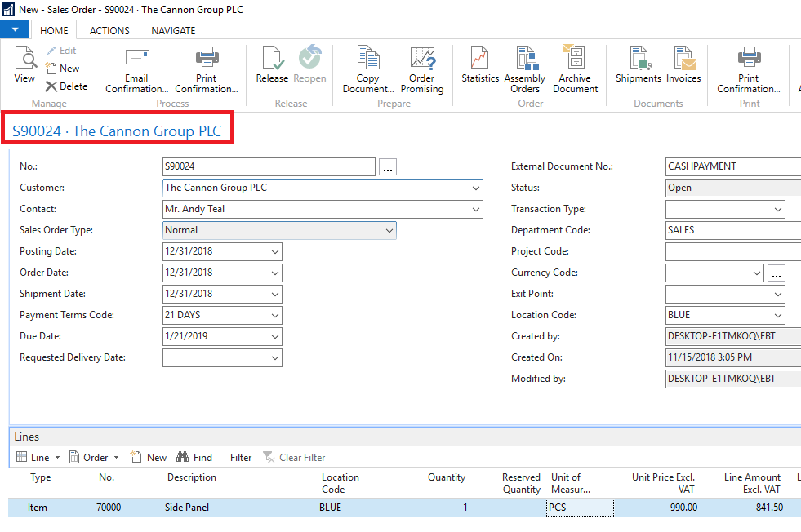Click Archive Document icon
This screenshot has width=801, height=532.
click(575, 56)
